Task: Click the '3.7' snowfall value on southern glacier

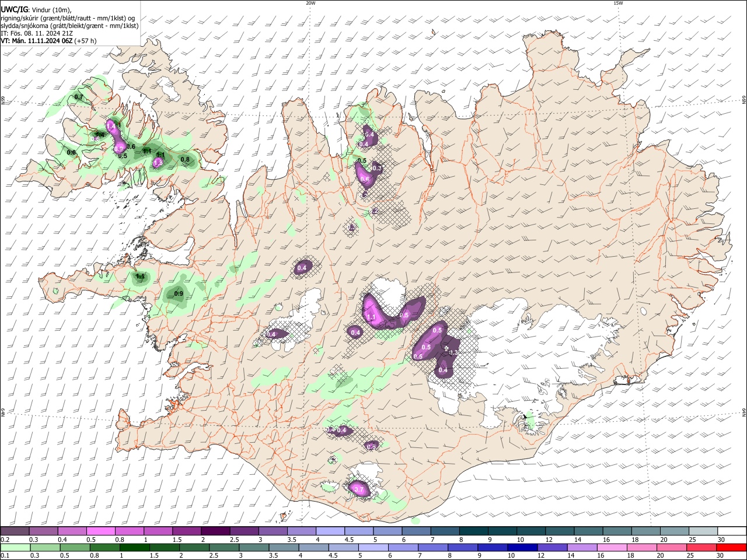Action: 359,489
